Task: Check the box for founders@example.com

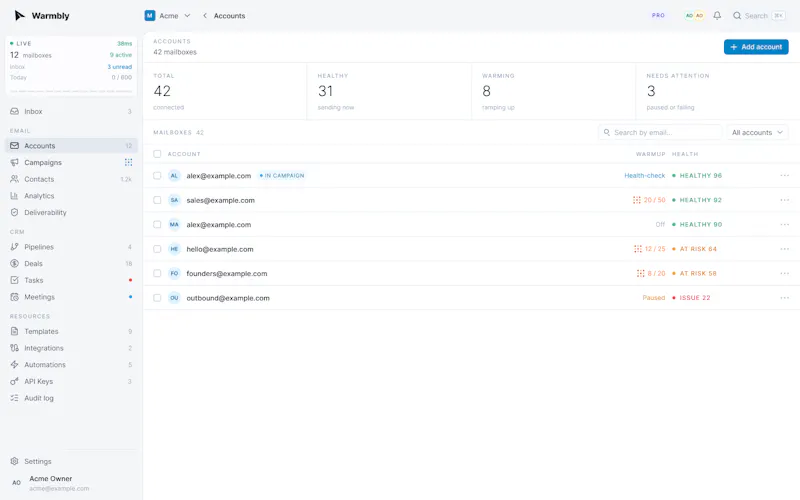Action: click(157, 273)
